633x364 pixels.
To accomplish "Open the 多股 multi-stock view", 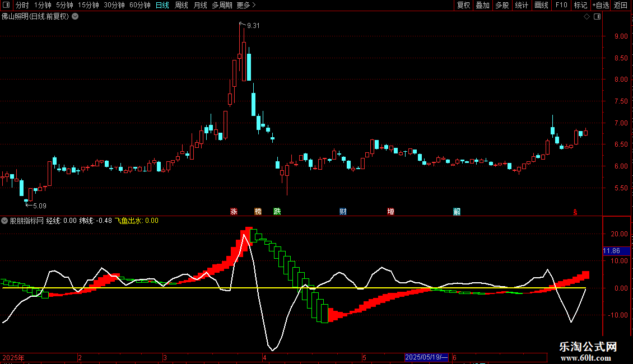I will [502, 5].
